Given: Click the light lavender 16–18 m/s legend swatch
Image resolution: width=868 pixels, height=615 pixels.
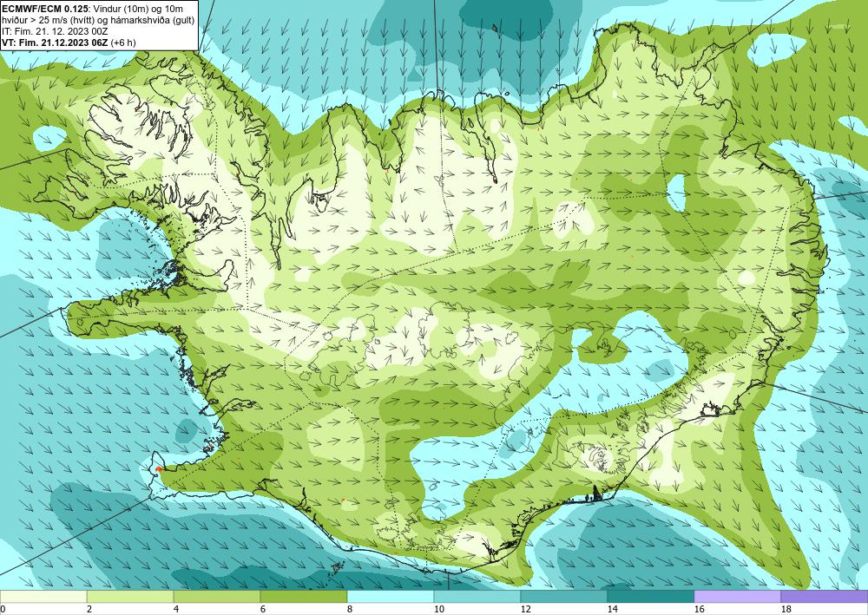Looking at the screenshot, I should tap(737, 597).
